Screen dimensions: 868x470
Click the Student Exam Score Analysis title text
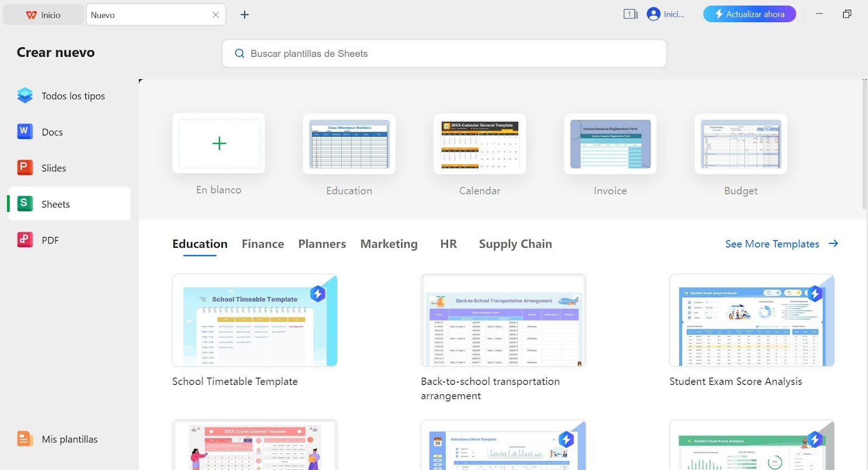click(x=736, y=382)
